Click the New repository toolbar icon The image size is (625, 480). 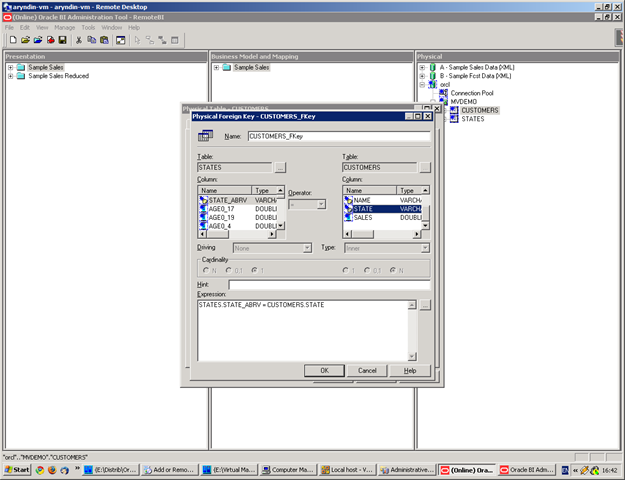[x=13, y=40]
